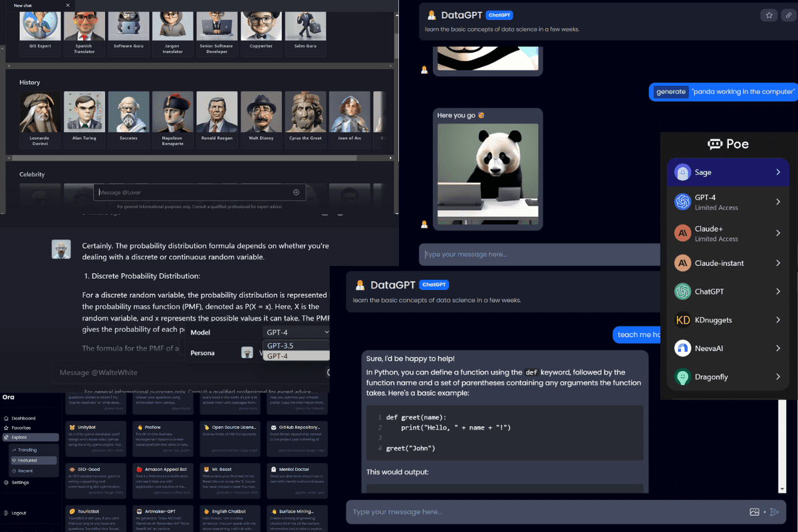Click the plus icon in Message @Lover box
The height and width of the screenshot is (532, 798).
[x=296, y=192]
